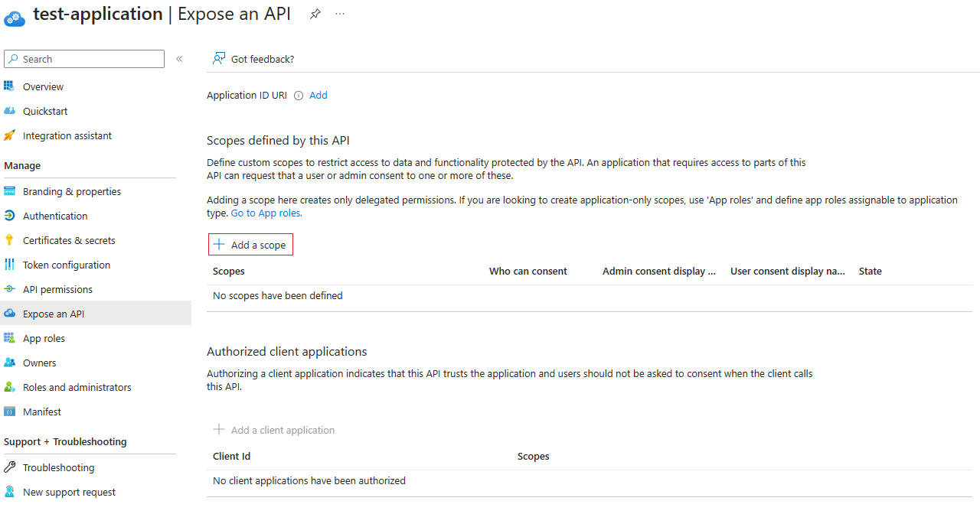Open the more options ellipsis in header
This screenshot has width=980, height=514.
click(x=340, y=15)
